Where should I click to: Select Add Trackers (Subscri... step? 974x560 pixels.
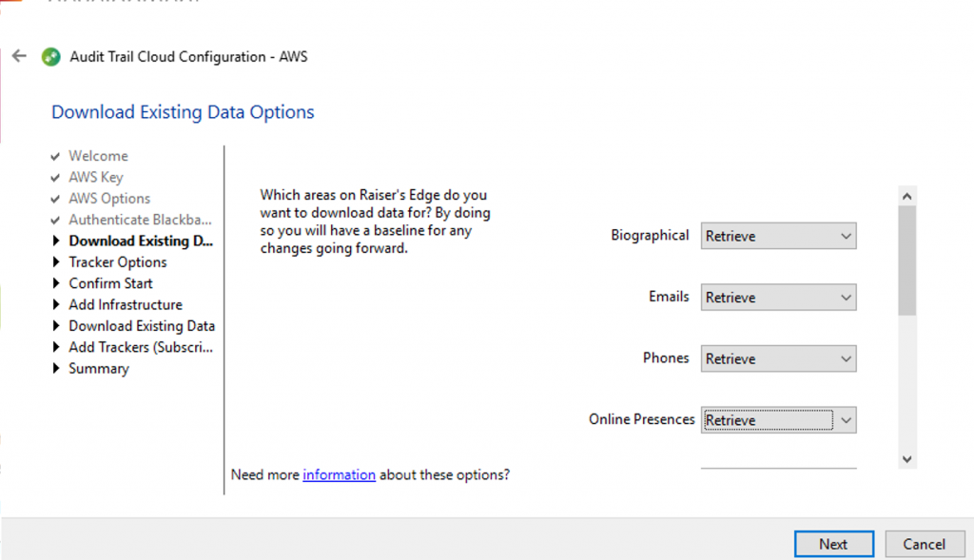[x=141, y=347]
